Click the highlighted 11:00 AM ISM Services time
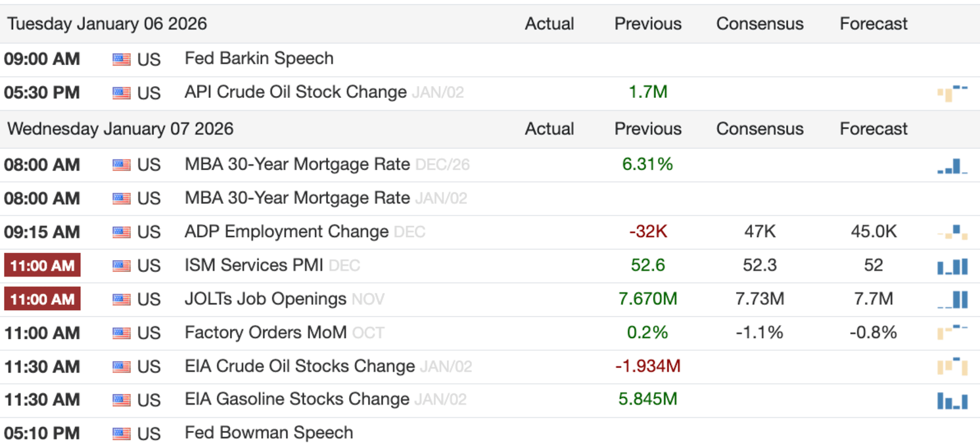The width and height of the screenshot is (980, 444). pos(42,265)
